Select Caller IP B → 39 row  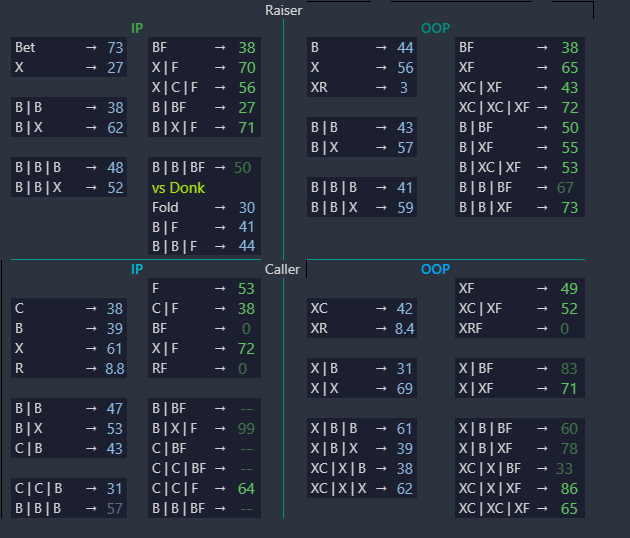tap(69, 328)
